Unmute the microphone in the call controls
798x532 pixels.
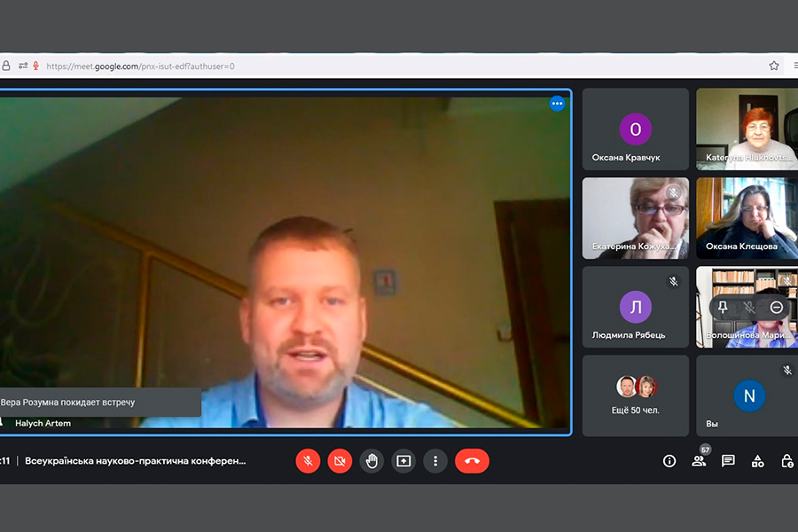(x=308, y=461)
